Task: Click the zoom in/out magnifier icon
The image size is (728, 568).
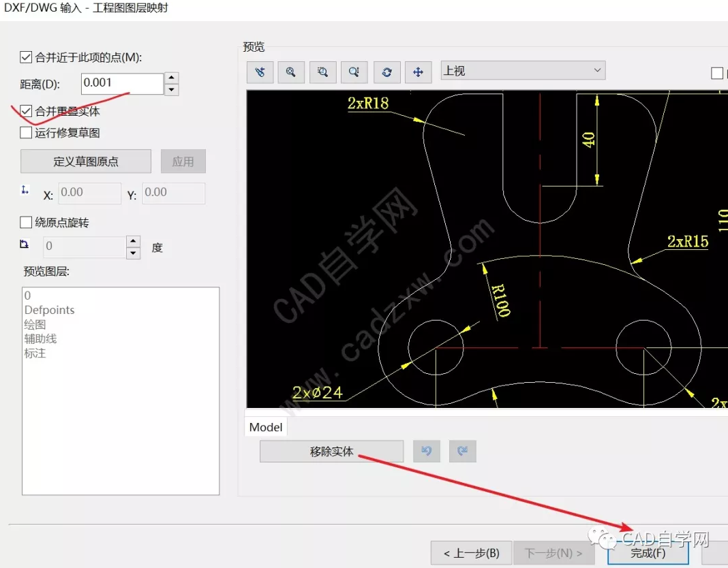Action: point(354,72)
